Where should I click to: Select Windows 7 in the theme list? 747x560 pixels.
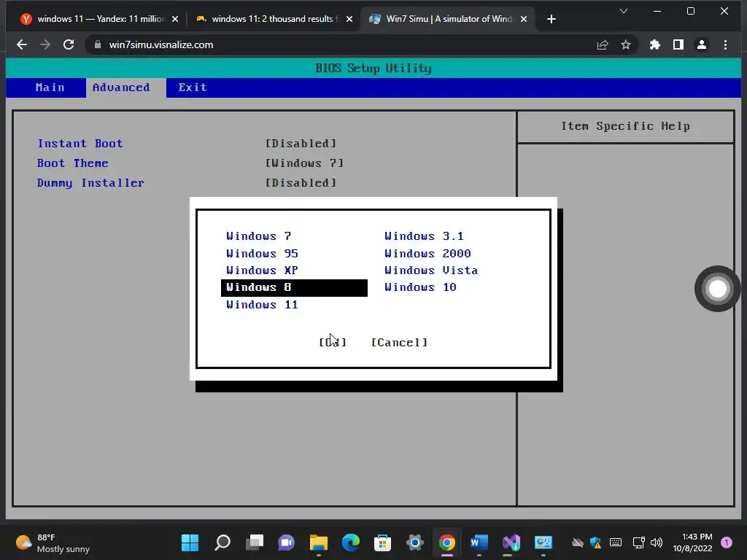[259, 236]
